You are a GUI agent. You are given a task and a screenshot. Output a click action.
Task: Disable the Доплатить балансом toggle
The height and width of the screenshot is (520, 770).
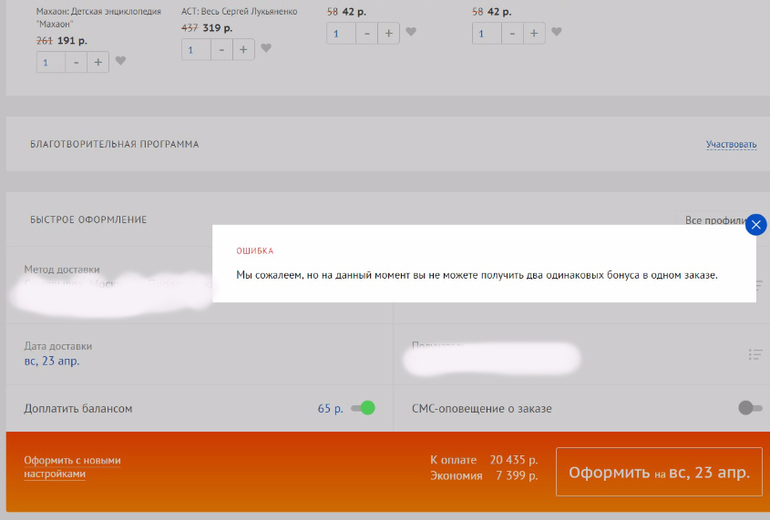click(362, 408)
